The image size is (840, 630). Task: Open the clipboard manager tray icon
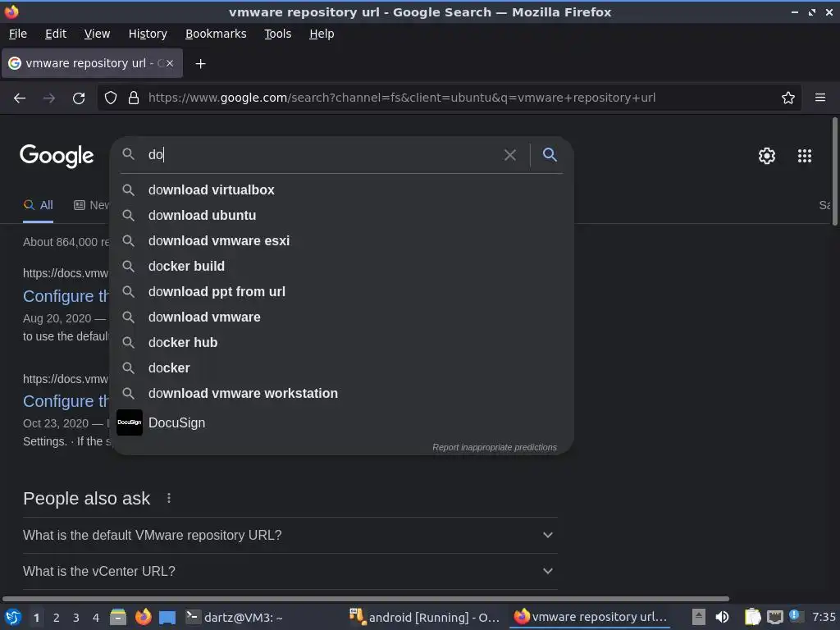coord(753,617)
